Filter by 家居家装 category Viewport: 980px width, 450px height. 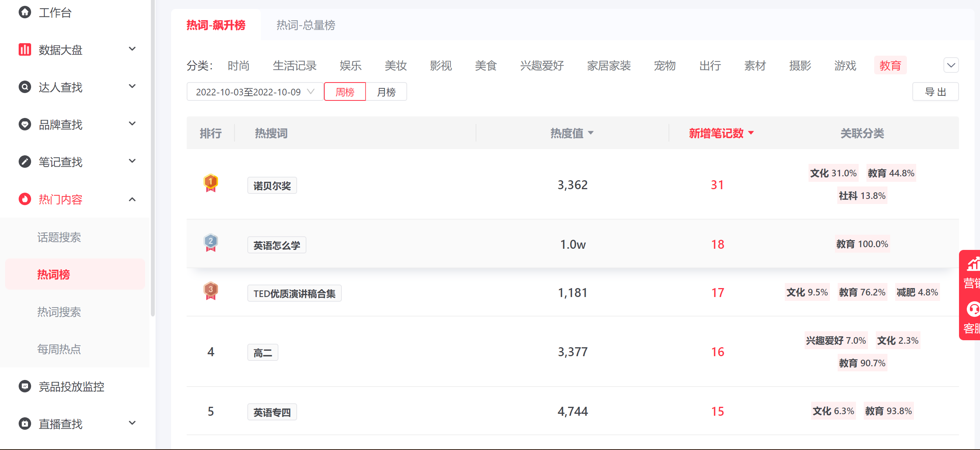pyautogui.click(x=609, y=65)
